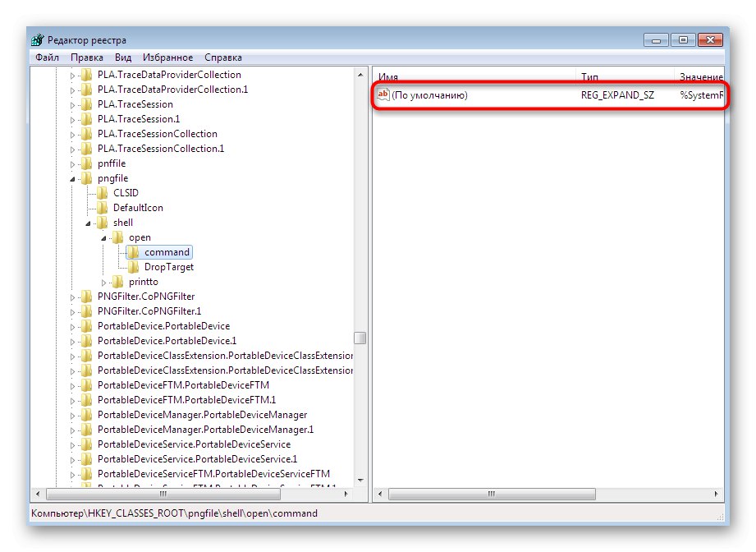Close the Registry Editor window
756x552 pixels.
coord(710,40)
